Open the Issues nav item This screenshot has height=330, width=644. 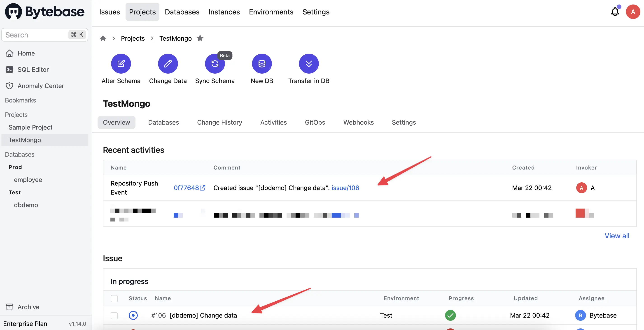tap(110, 12)
